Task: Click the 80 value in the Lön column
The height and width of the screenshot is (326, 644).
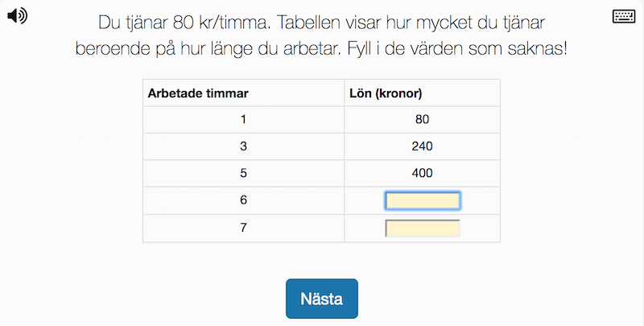Action: click(422, 119)
